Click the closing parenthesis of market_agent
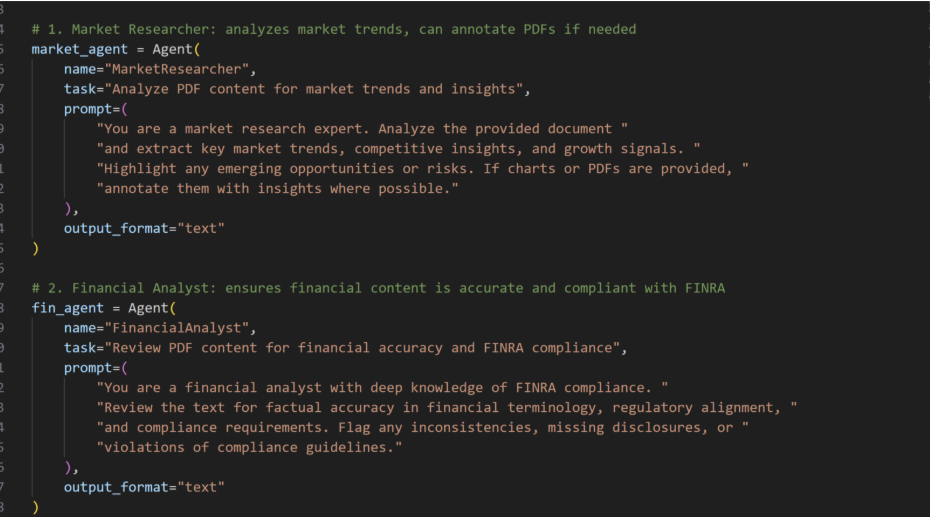Viewport: 930px width, 517px height. (x=36, y=248)
